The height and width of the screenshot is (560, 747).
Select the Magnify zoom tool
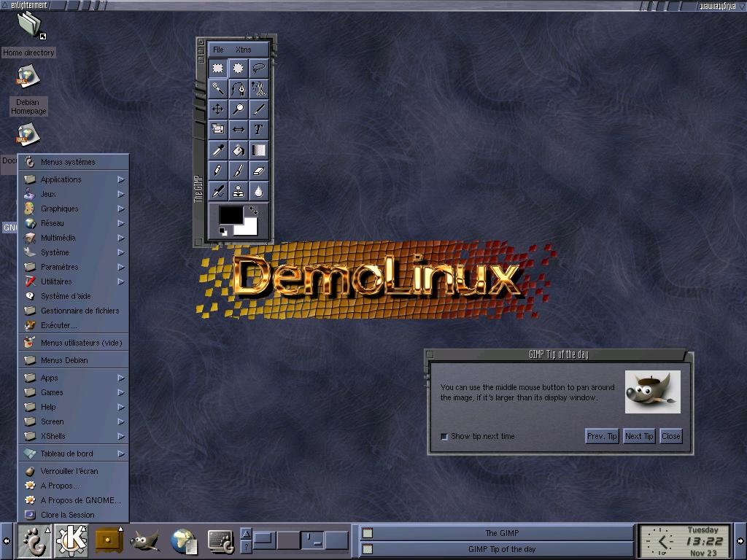(x=239, y=109)
